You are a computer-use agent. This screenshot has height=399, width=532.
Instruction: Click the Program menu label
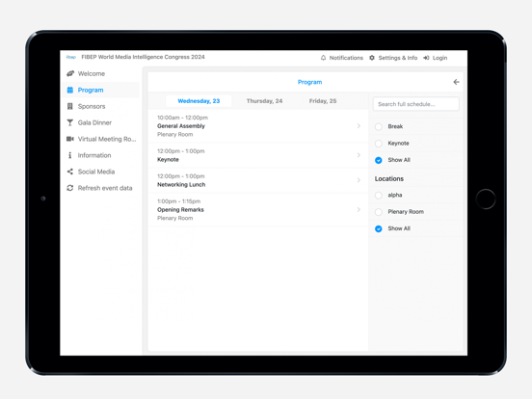pyautogui.click(x=91, y=90)
